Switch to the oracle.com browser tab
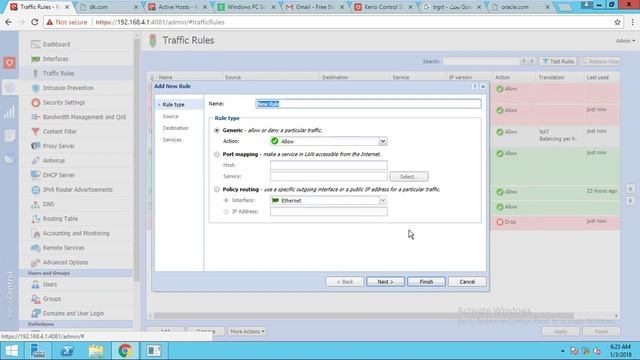Image resolution: width=640 pixels, height=360 pixels. pos(520,7)
